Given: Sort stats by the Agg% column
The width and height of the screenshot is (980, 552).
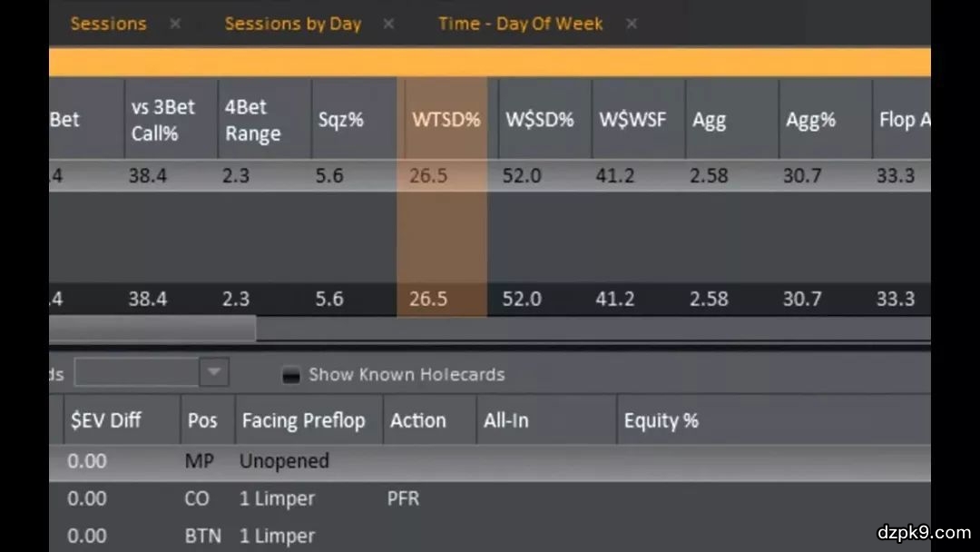Looking at the screenshot, I should pos(809,120).
